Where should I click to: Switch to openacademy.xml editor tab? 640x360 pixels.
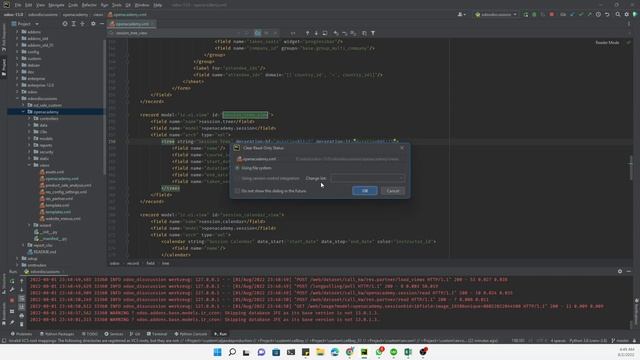click(x=131, y=24)
